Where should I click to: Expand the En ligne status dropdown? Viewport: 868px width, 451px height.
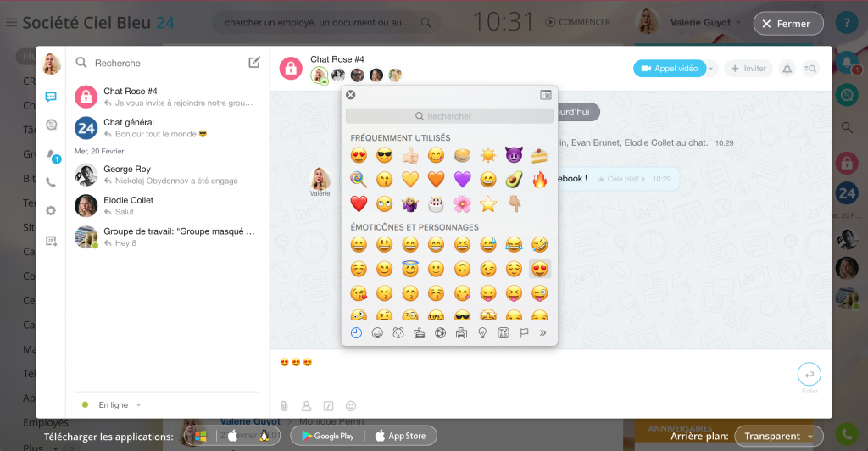click(138, 405)
